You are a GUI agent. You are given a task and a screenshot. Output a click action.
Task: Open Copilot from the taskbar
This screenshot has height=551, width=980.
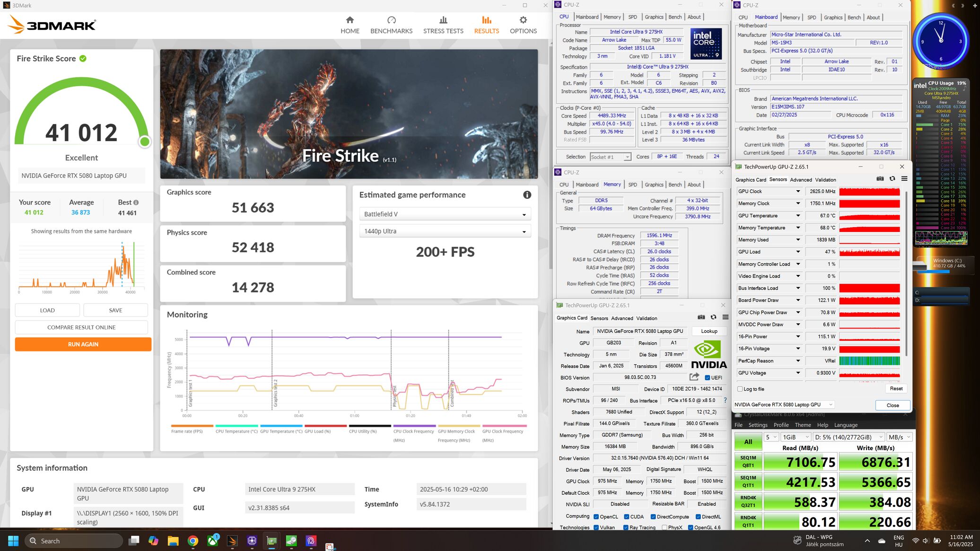[153, 541]
